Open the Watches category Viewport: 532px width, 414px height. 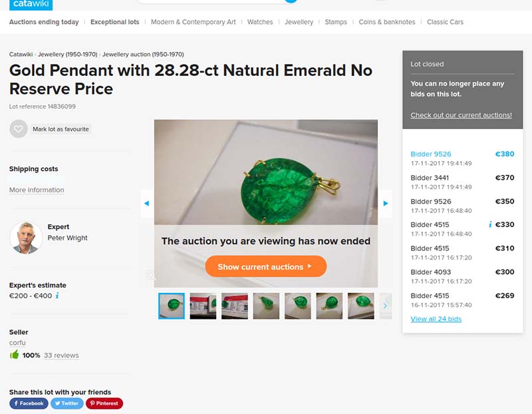coord(260,22)
